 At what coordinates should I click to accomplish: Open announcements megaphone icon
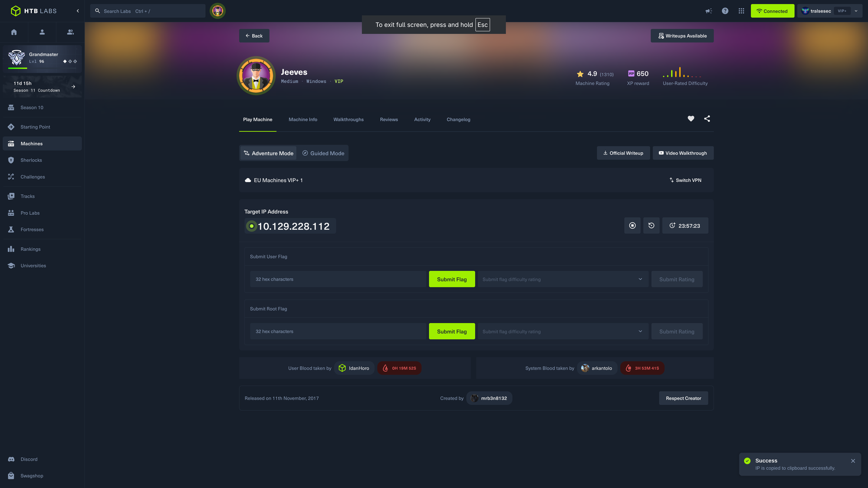[709, 11]
